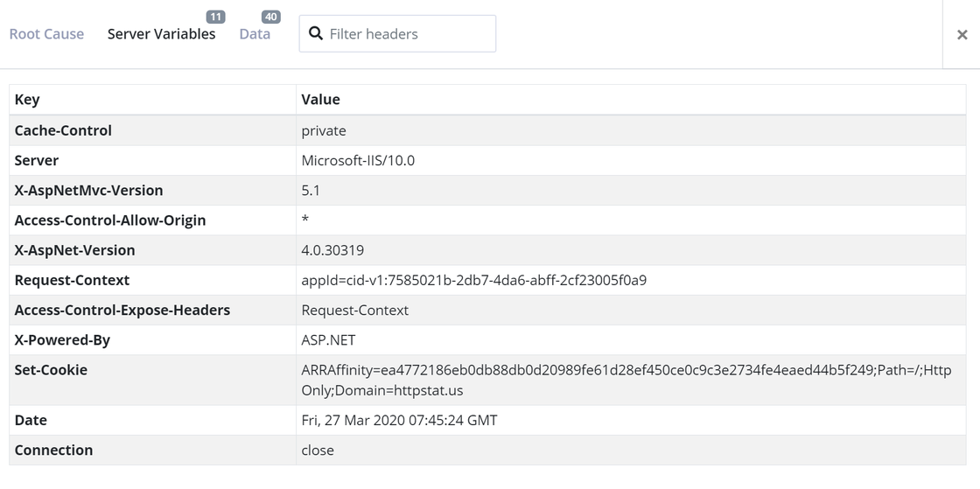Image resolution: width=980 pixels, height=489 pixels.
Task: Select the X-Powered-By key
Action: point(152,340)
